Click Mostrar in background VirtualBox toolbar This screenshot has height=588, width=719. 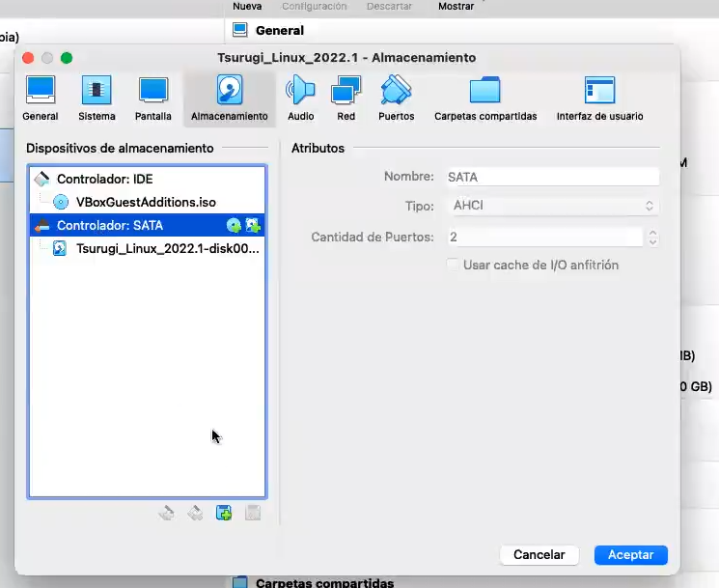456,7
